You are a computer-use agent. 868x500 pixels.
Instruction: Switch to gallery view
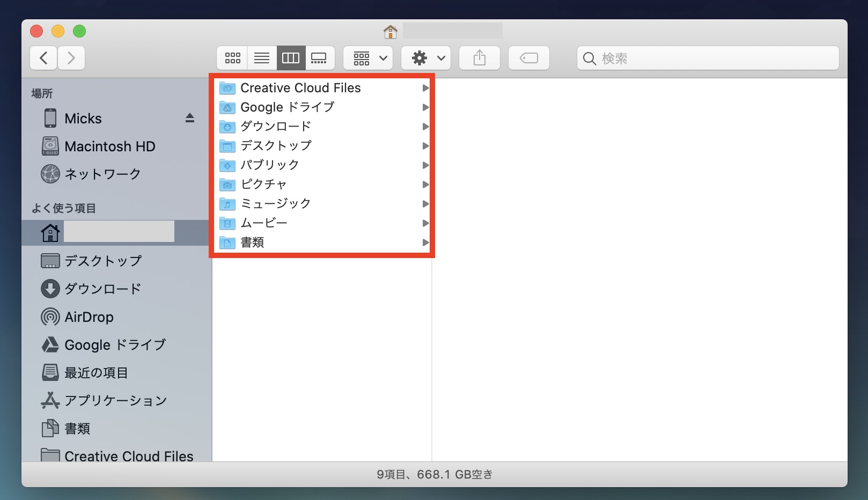point(320,58)
